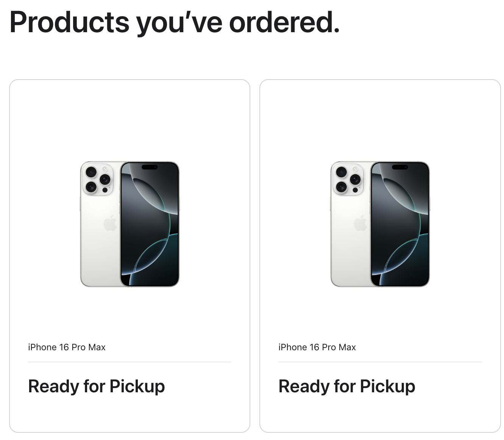Open the second card's iPhone 16 Pro Max link
The image size is (504, 440).
[317, 347]
